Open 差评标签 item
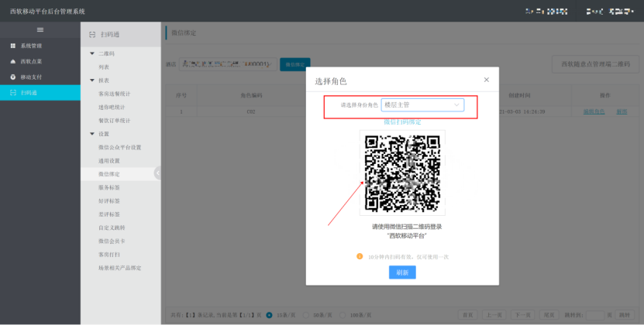This screenshot has width=644, height=325. point(108,214)
